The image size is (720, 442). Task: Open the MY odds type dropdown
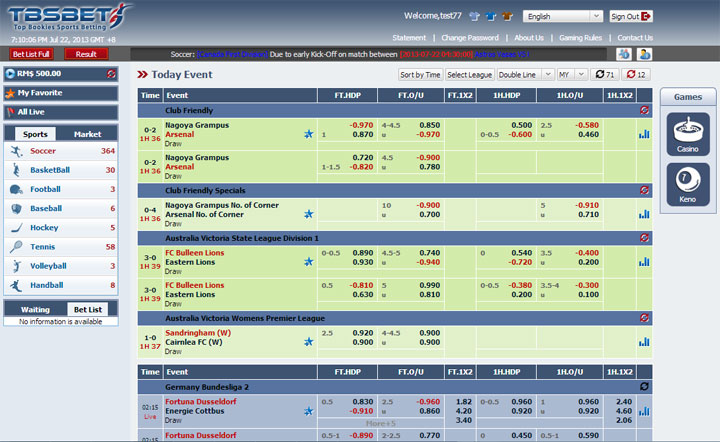pos(572,74)
